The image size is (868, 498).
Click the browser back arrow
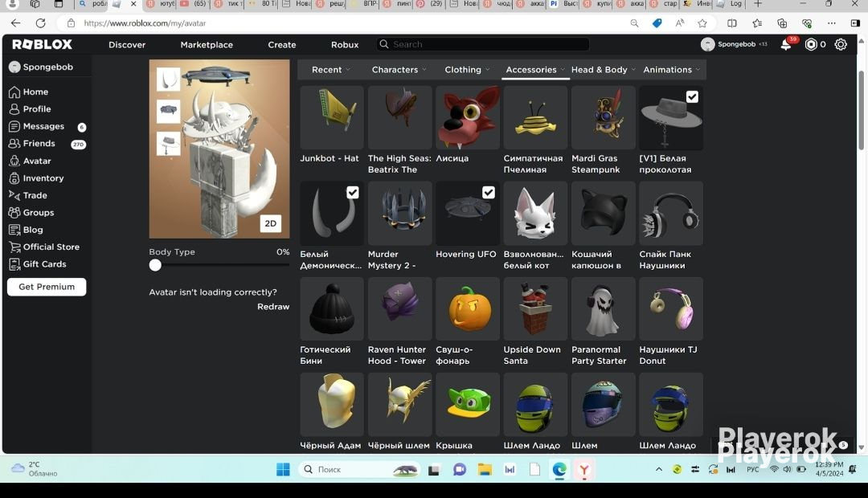(x=15, y=23)
